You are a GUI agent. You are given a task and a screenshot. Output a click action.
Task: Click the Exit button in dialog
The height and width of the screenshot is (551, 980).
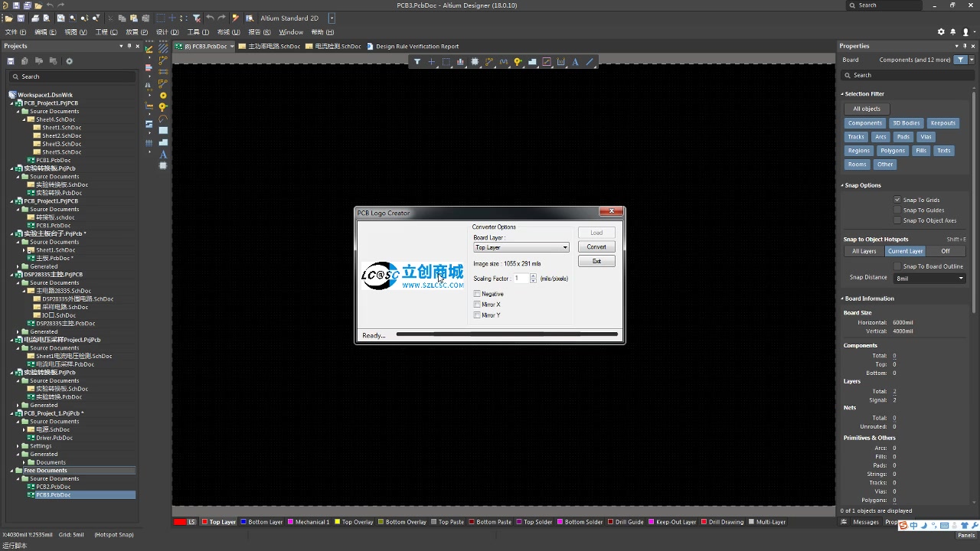(596, 261)
